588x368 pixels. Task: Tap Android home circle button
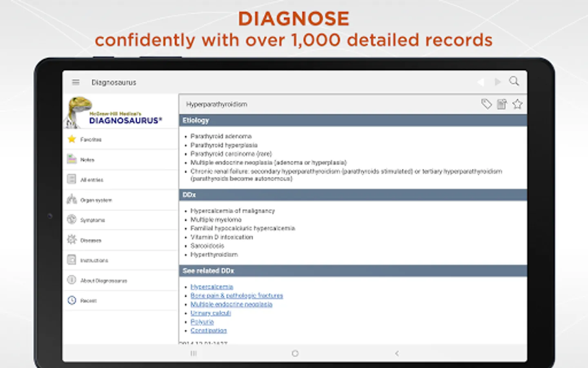pyautogui.click(x=295, y=353)
